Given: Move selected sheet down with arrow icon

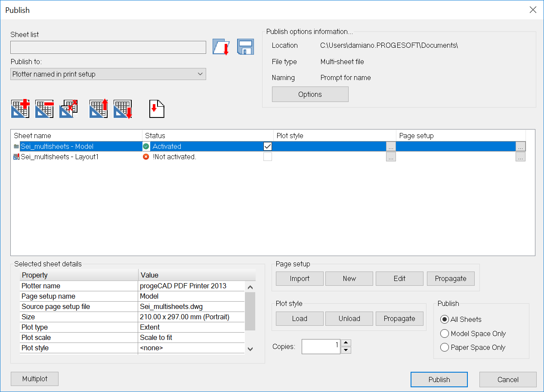Looking at the screenshot, I should click(x=123, y=108).
